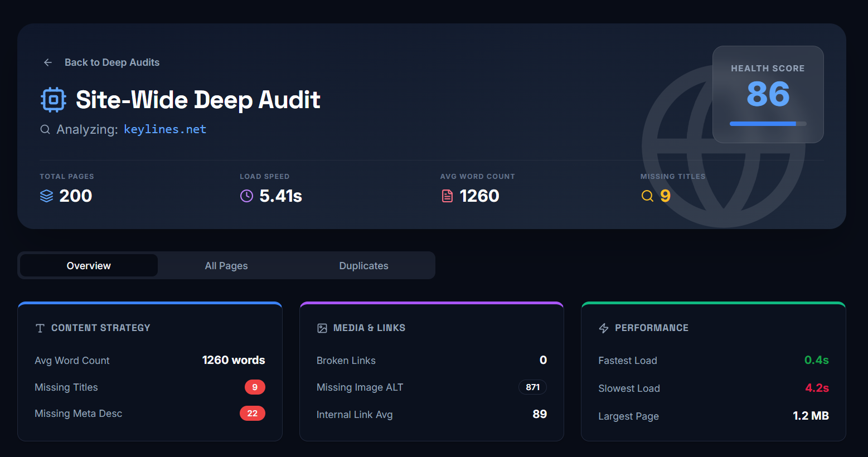Screen dimensions: 868x457
Task: Click the Slowest Load label
Action: click(x=629, y=388)
